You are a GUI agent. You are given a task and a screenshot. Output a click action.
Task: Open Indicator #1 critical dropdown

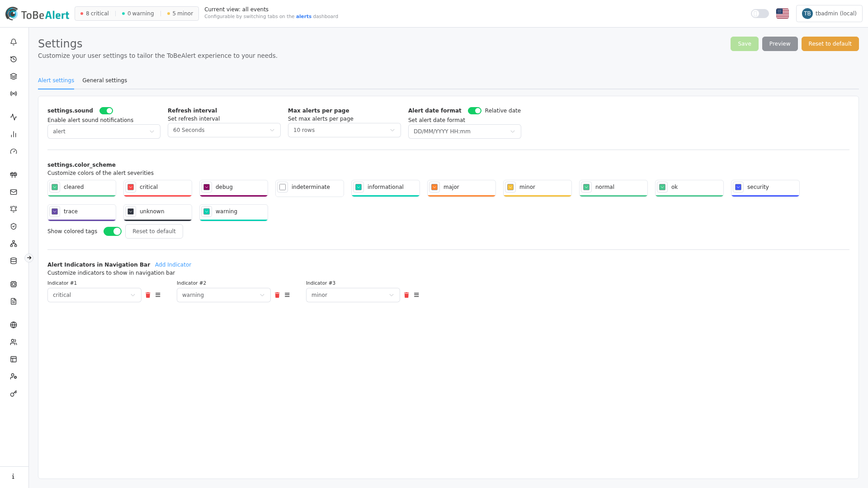point(94,295)
